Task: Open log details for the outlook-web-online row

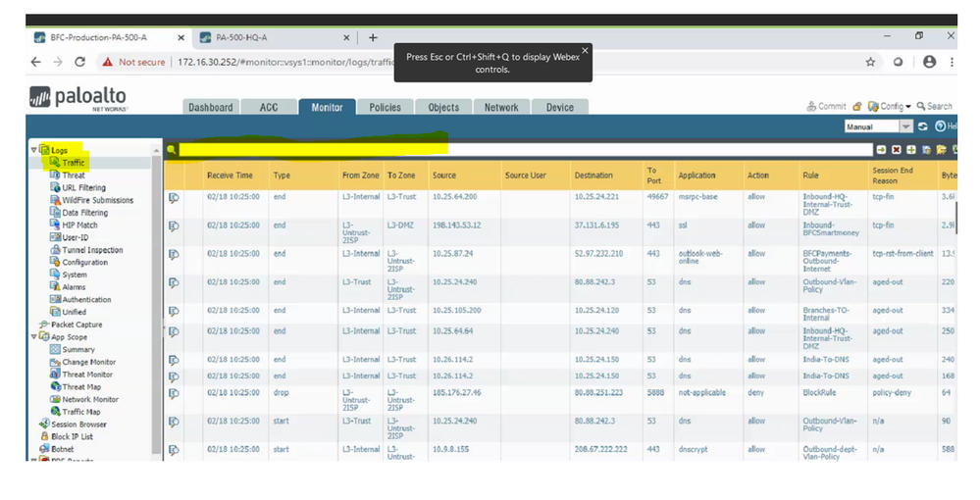Action: [174, 255]
